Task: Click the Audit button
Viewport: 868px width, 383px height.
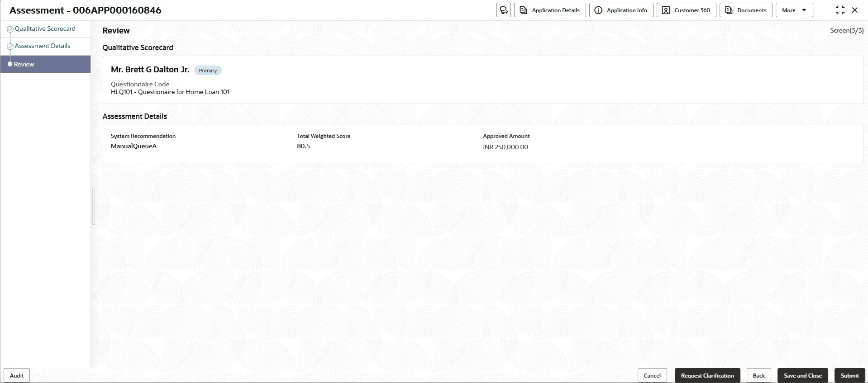Action: (x=17, y=375)
